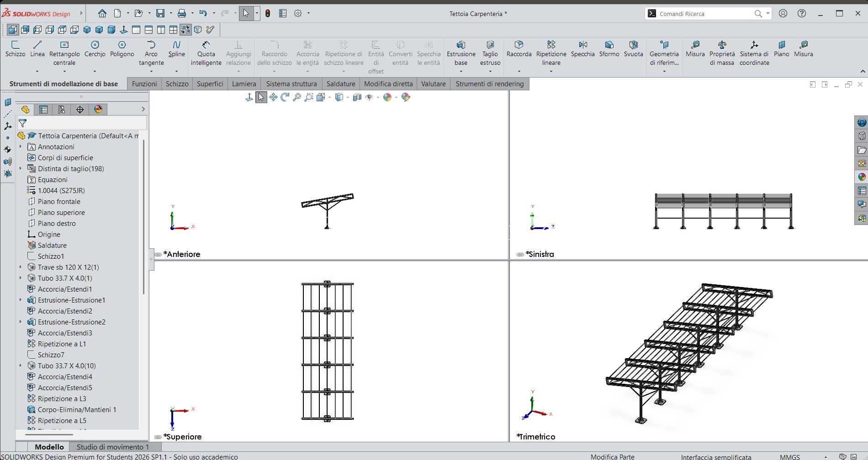The width and height of the screenshot is (868, 460).
Task: Insert a reference plane with Piano
Action: (782, 49)
